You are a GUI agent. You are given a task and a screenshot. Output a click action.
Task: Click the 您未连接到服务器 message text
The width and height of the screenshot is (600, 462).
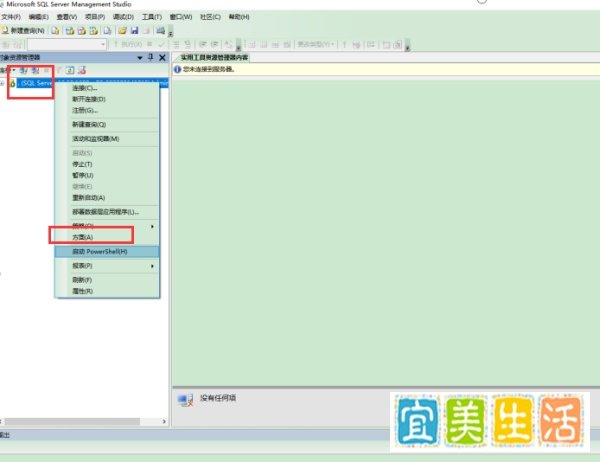[x=209, y=69]
